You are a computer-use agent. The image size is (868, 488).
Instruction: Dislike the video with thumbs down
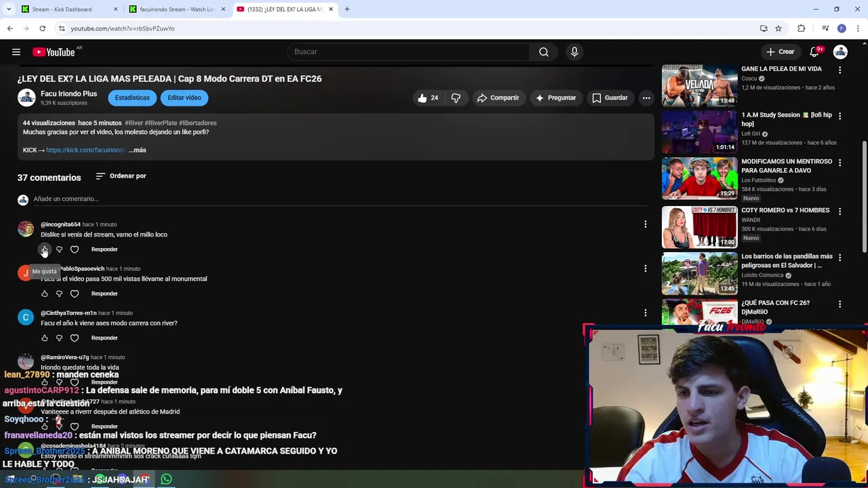(456, 98)
